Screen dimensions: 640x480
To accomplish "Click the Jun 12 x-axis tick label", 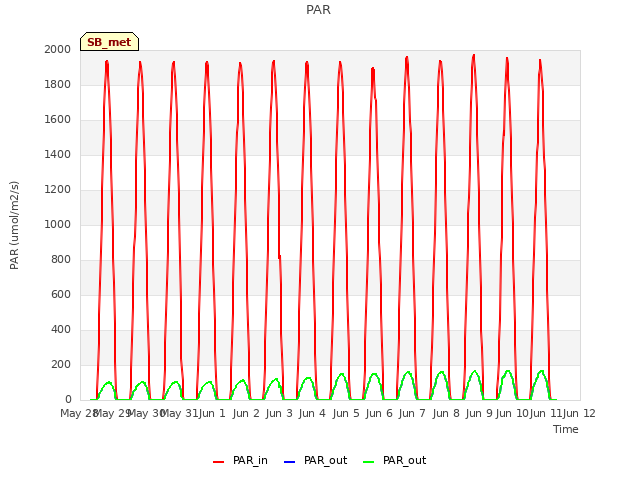I will coord(579,413).
